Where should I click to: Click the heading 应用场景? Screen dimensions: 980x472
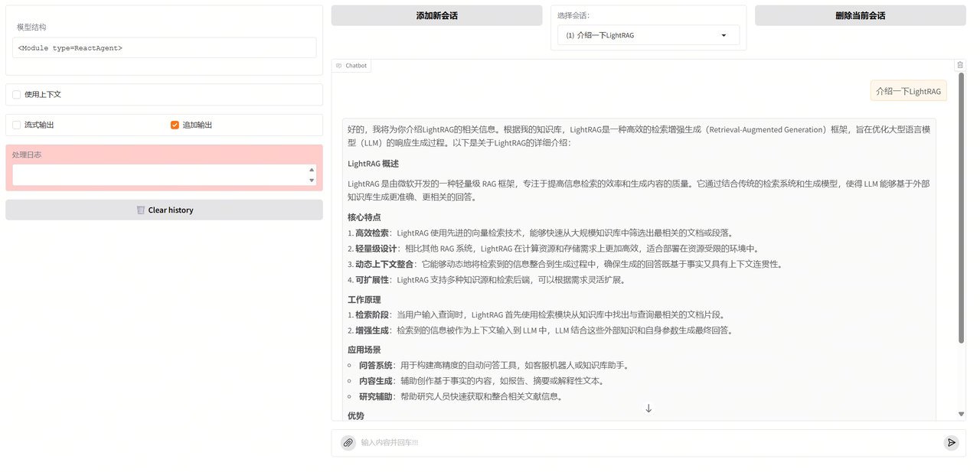click(x=364, y=350)
